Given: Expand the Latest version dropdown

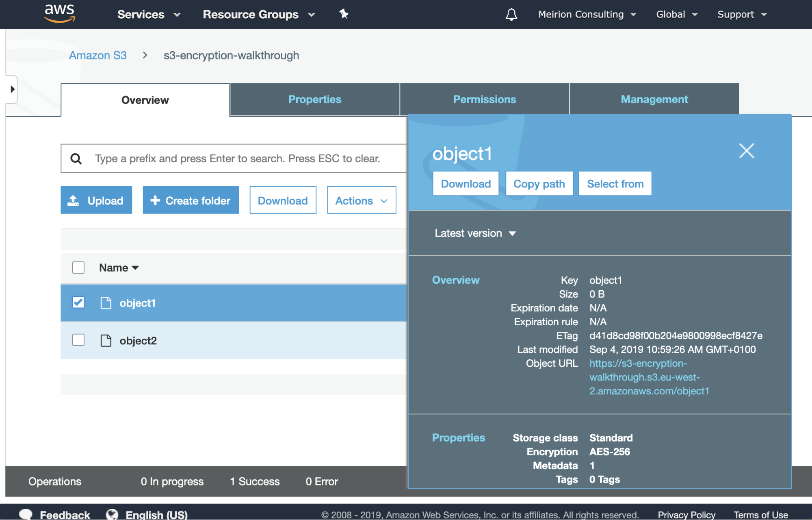Looking at the screenshot, I should pos(475,233).
